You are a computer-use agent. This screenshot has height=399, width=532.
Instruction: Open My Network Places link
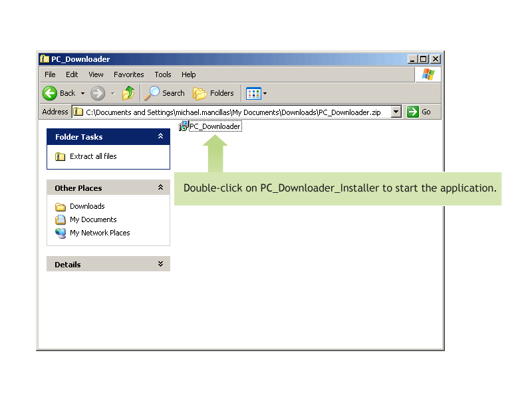pyautogui.click(x=100, y=233)
